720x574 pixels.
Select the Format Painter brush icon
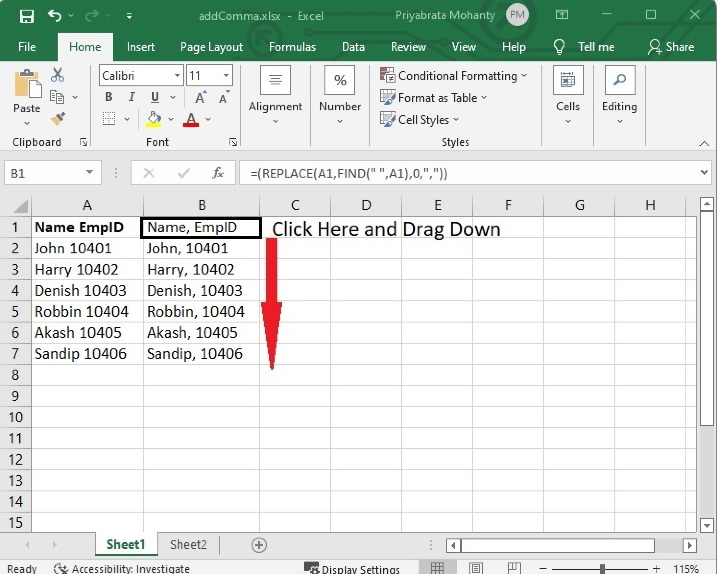57,119
